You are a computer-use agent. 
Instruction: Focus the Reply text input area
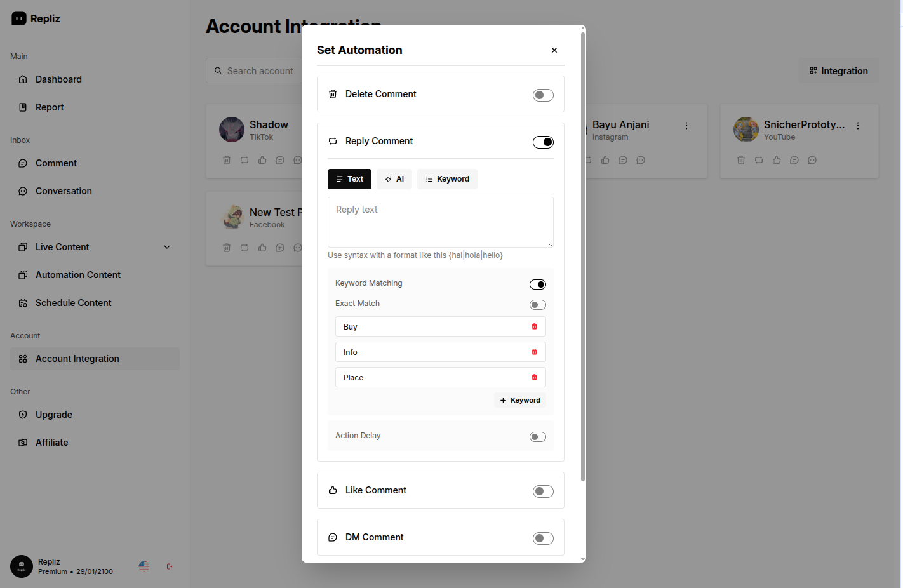pyautogui.click(x=440, y=222)
